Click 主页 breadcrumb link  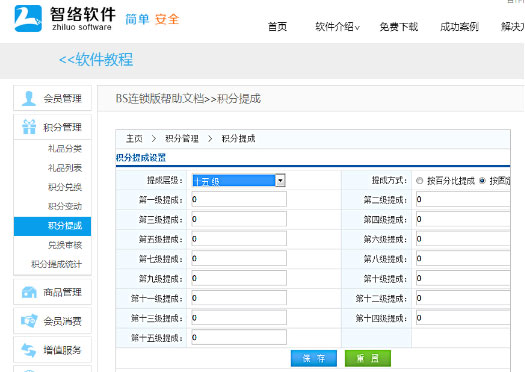(x=134, y=139)
